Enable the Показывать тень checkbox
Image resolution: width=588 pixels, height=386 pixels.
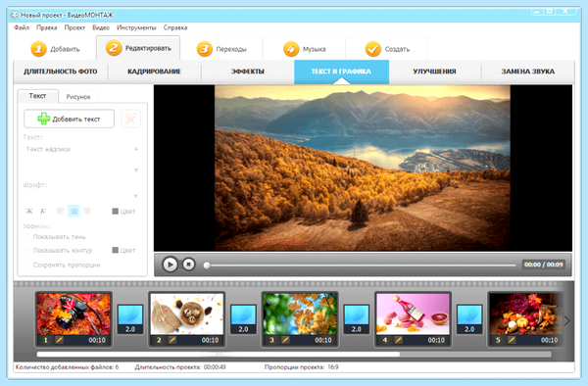tap(26, 237)
